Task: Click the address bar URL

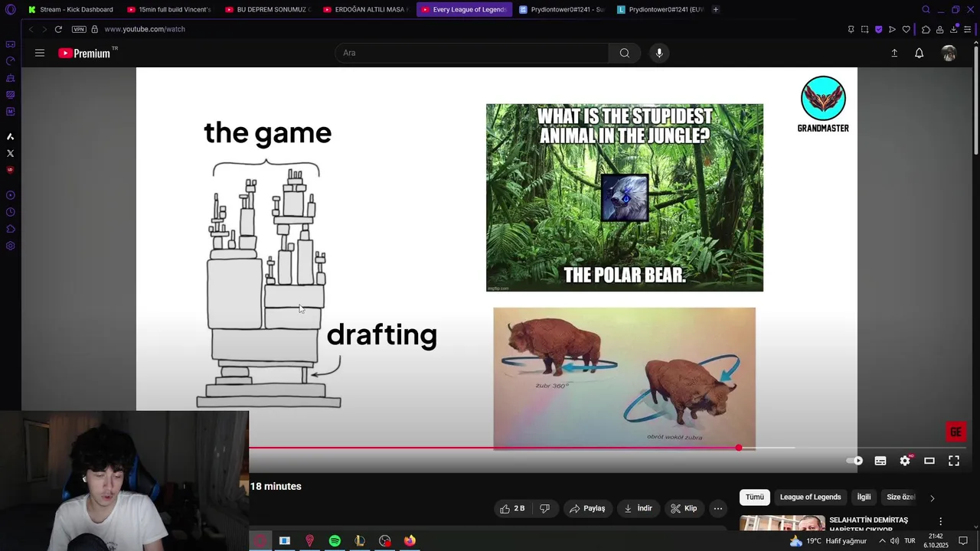Action: pyautogui.click(x=145, y=29)
